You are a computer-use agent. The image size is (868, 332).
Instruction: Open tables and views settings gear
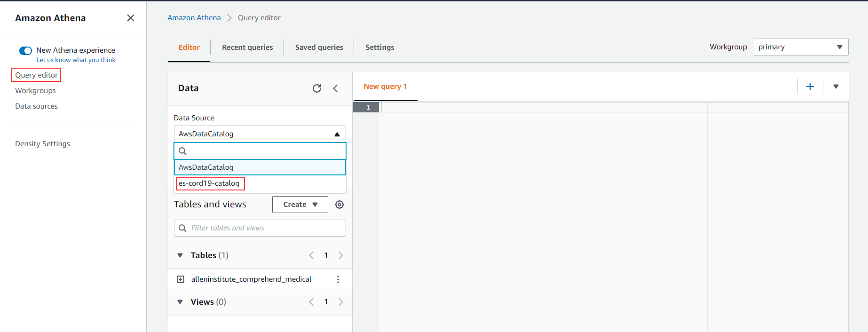(339, 205)
